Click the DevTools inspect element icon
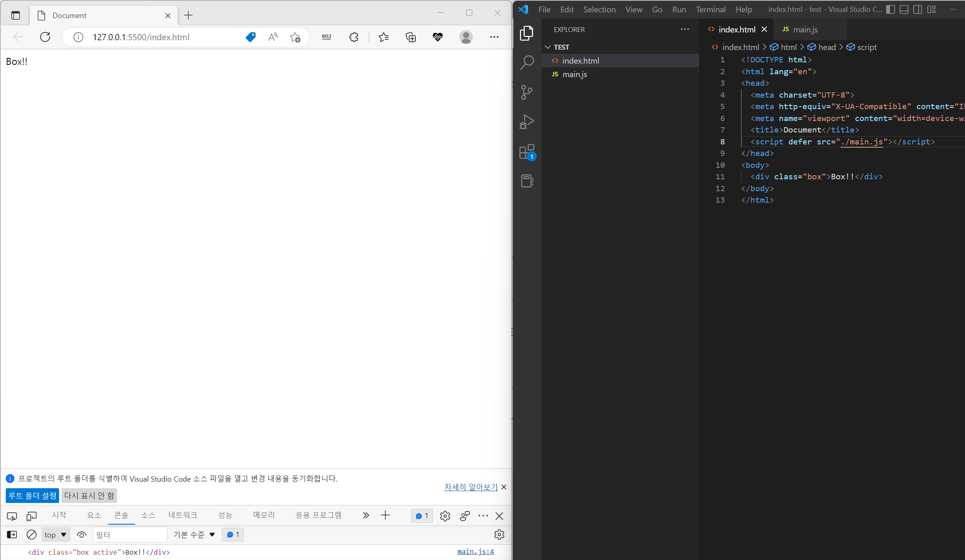The height and width of the screenshot is (560, 965). pos(12,516)
